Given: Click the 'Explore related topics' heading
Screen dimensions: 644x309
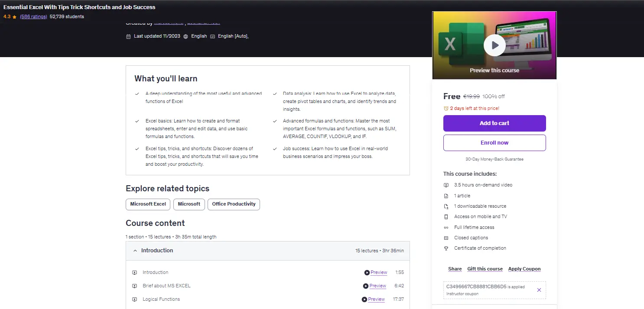Looking at the screenshot, I should pos(167,189).
